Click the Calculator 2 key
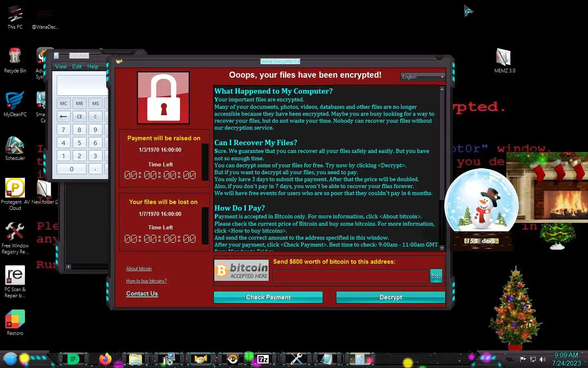Viewport: 588px width, 368px height. pos(80,156)
